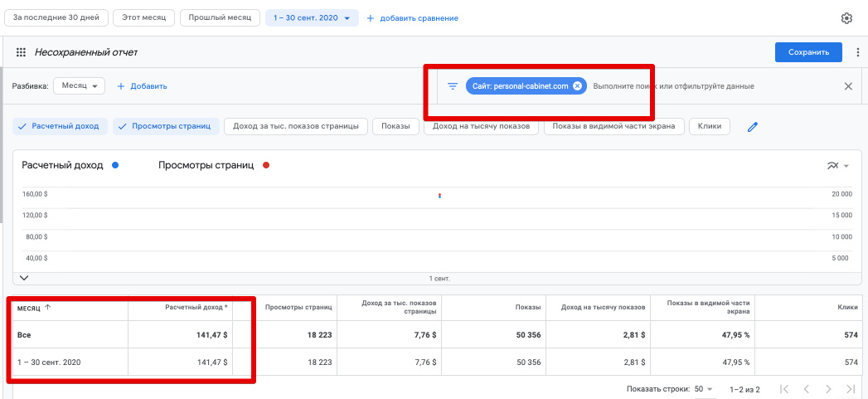Close the filter search bar
This screenshot has height=399, width=868.
pyautogui.click(x=848, y=86)
